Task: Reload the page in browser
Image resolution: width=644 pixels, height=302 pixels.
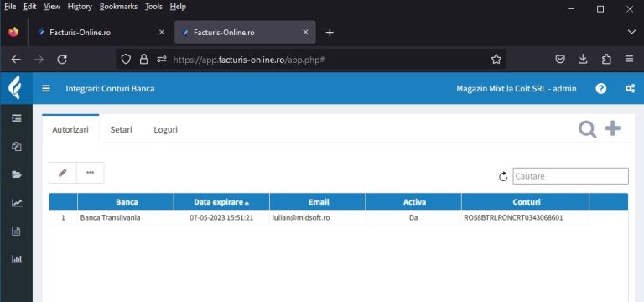Action: pyautogui.click(x=62, y=60)
